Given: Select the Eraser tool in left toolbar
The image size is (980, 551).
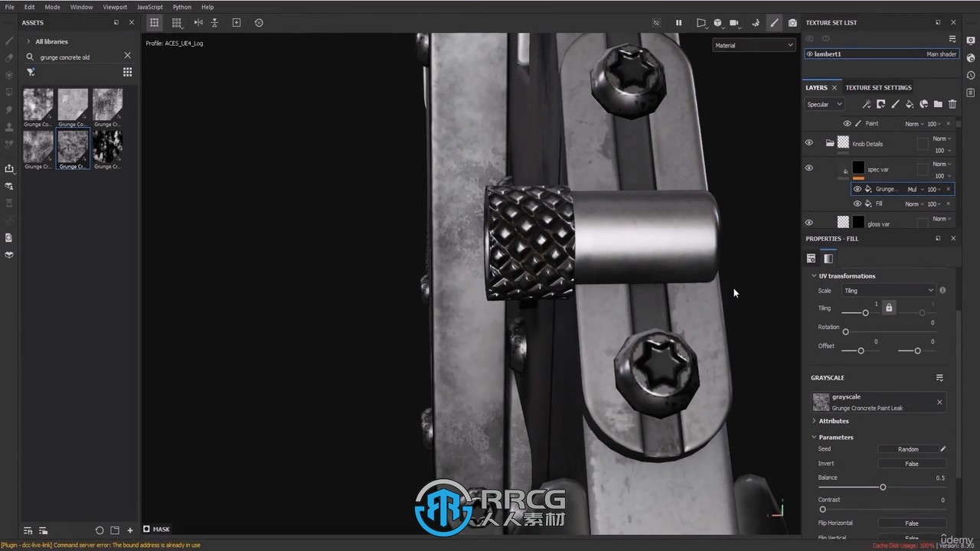Looking at the screenshot, I should tap(9, 57).
